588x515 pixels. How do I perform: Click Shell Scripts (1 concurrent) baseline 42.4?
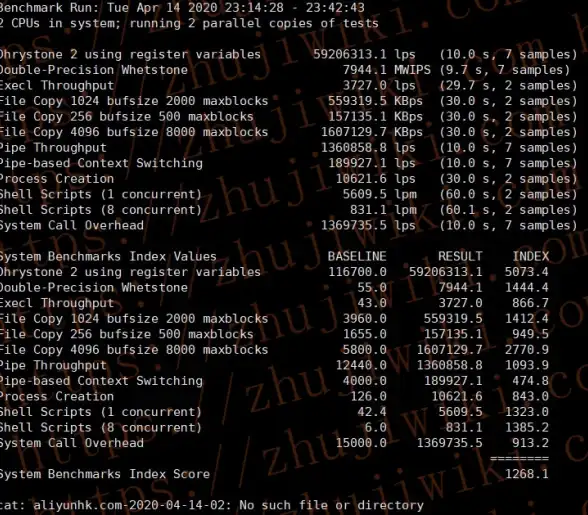(372, 412)
